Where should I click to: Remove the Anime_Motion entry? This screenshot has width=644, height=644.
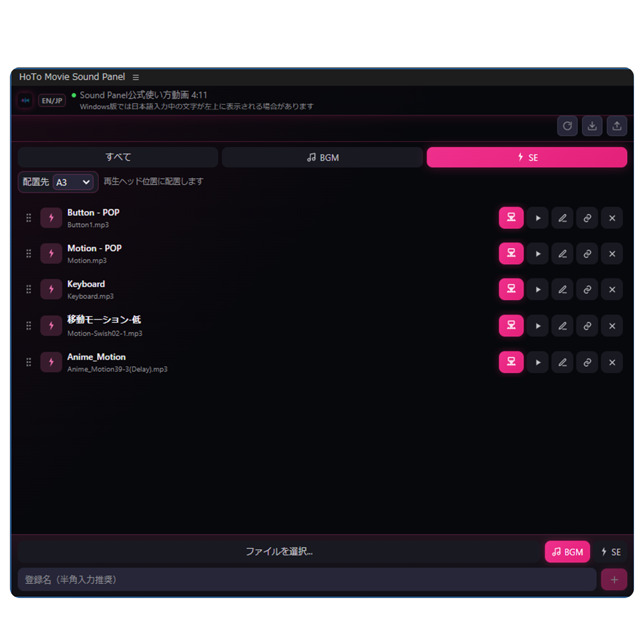tap(612, 362)
